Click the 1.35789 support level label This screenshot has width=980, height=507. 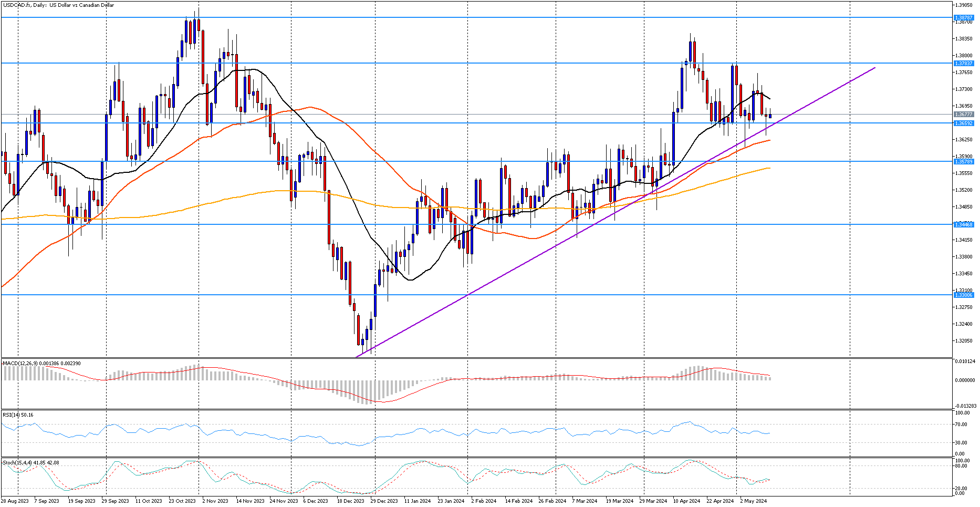pos(964,161)
